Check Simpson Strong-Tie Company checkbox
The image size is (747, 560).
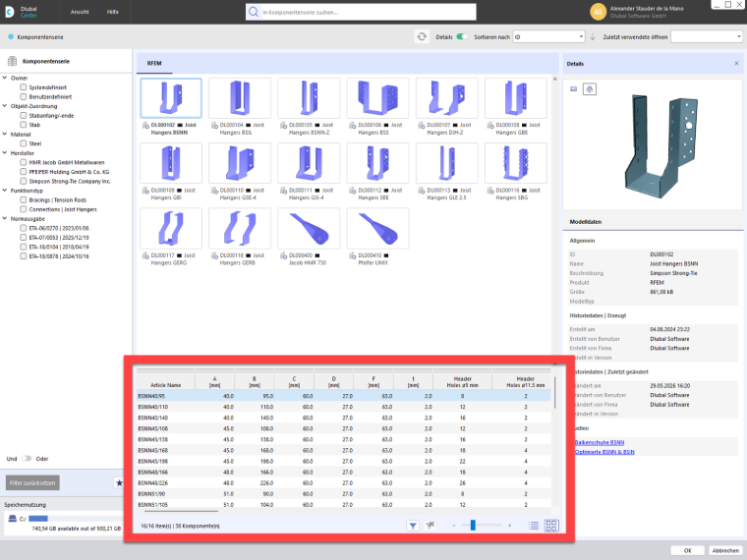pyautogui.click(x=23, y=181)
